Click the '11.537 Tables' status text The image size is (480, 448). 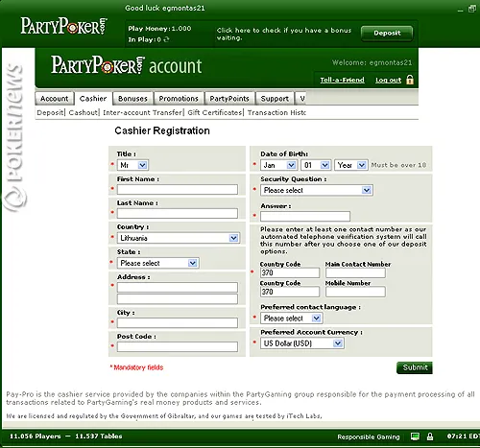tap(99, 436)
